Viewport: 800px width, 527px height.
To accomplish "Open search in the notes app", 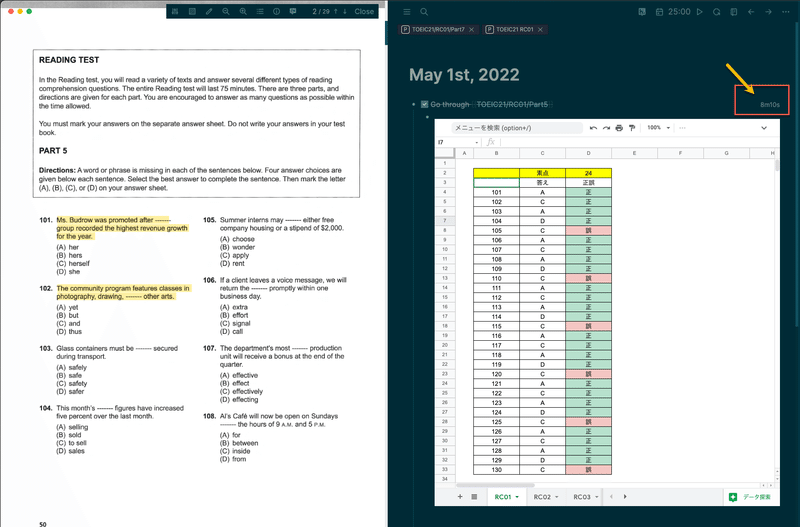I will click(x=424, y=12).
